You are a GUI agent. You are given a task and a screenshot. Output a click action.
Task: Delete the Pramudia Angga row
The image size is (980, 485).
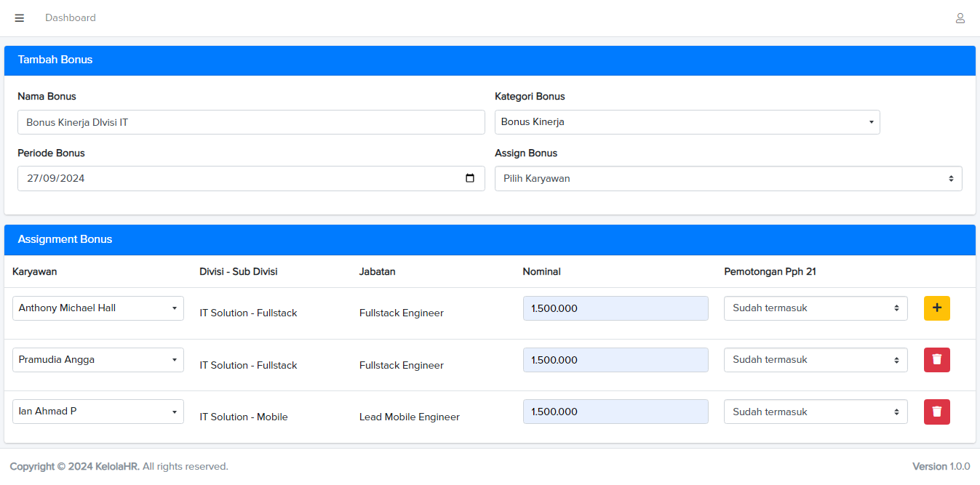pos(936,360)
